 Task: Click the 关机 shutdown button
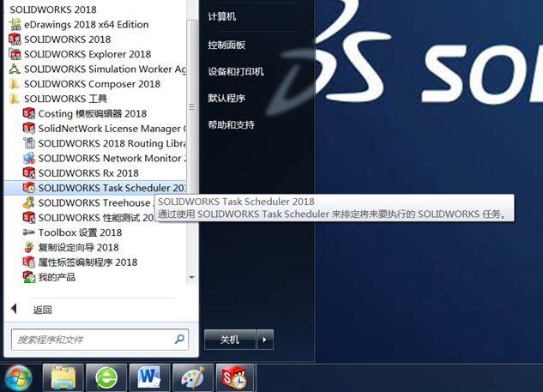pos(230,340)
